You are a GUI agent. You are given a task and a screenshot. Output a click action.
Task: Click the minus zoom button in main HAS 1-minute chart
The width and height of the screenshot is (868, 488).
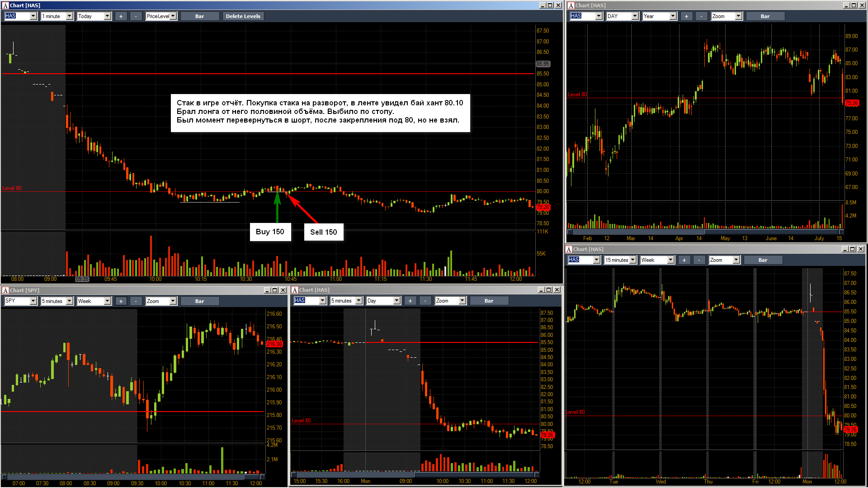[136, 16]
